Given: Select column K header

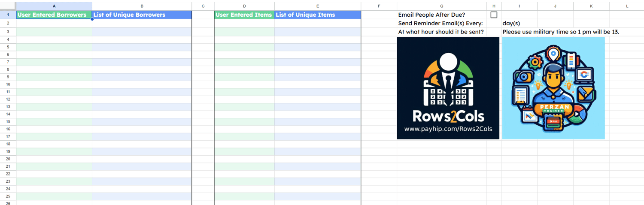Looking at the screenshot, I should pos(591,6).
